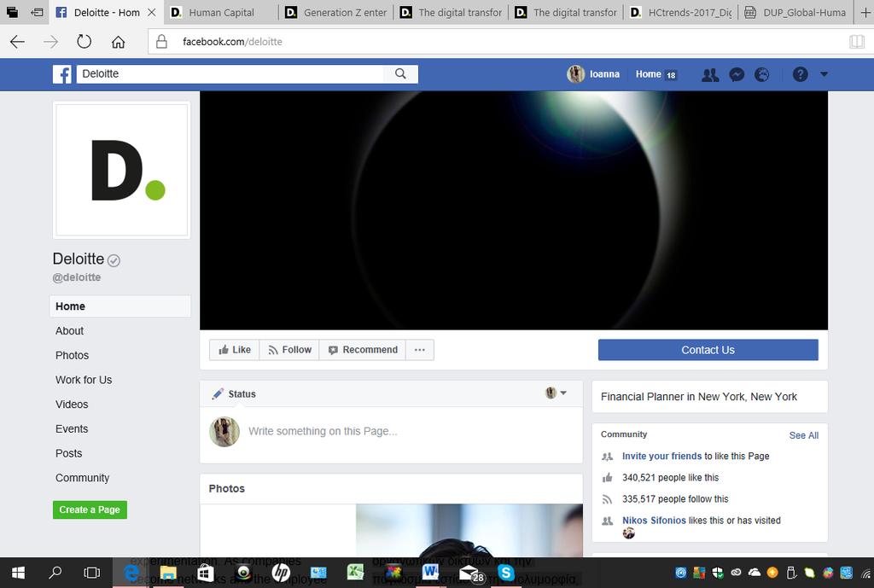Open About section in sidebar
The image size is (874, 588).
tap(69, 330)
